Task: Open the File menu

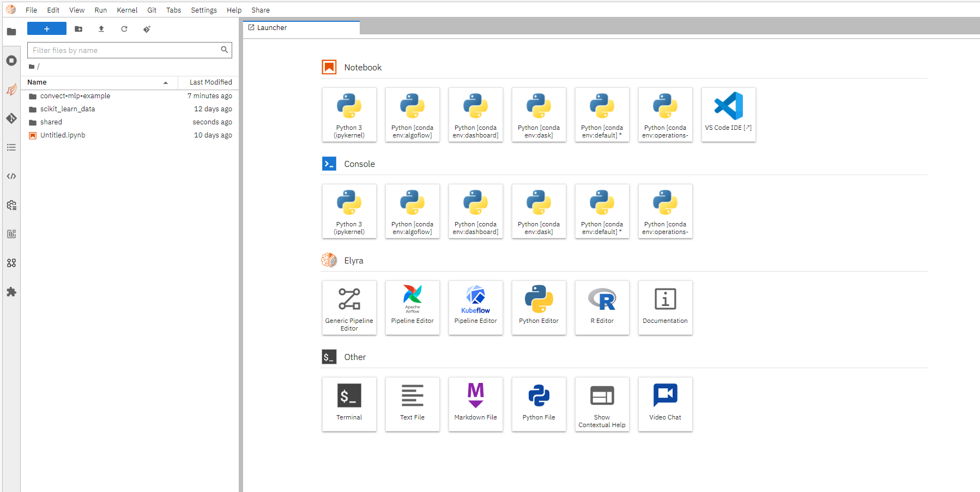Action: [x=32, y=10]
